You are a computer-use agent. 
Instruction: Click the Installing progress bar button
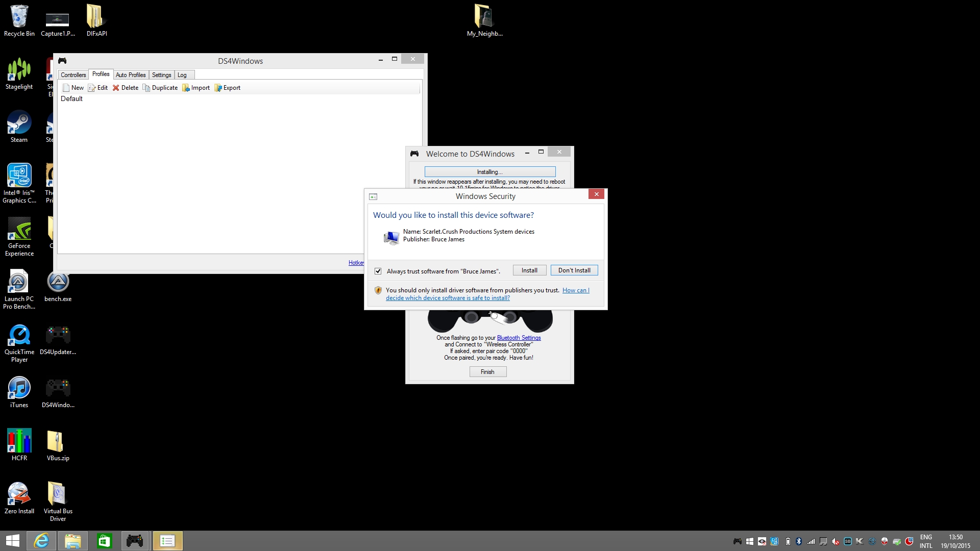click(489, 172)
